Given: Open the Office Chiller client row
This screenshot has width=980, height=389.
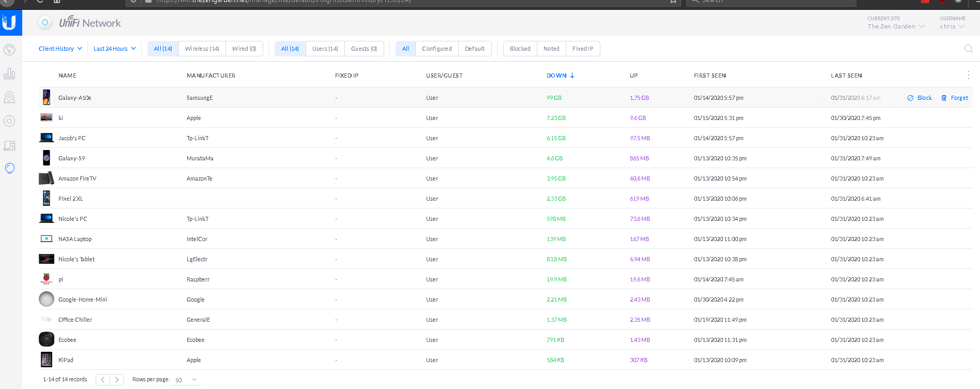Looking at the screenshot, I should tap(505, 320).
